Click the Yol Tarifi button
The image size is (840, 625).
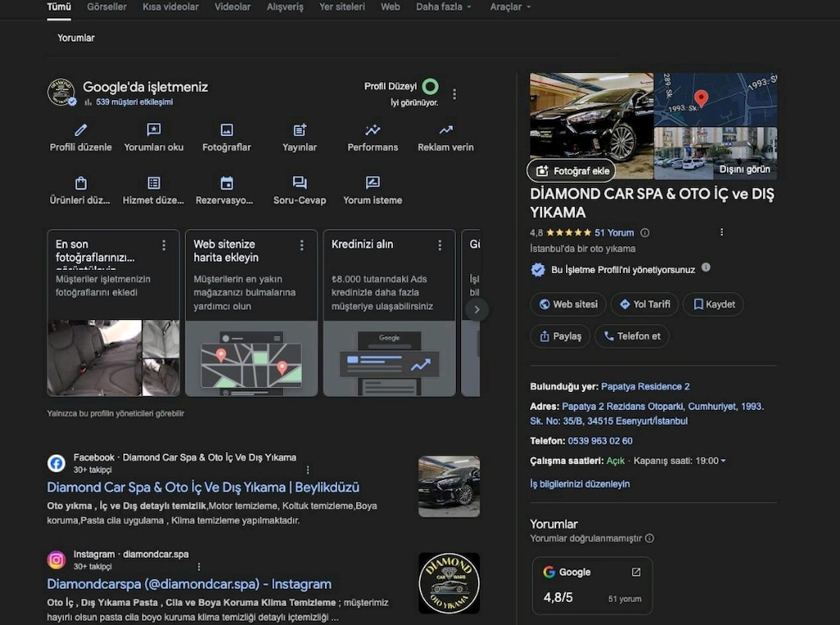[x=645, y=304]
